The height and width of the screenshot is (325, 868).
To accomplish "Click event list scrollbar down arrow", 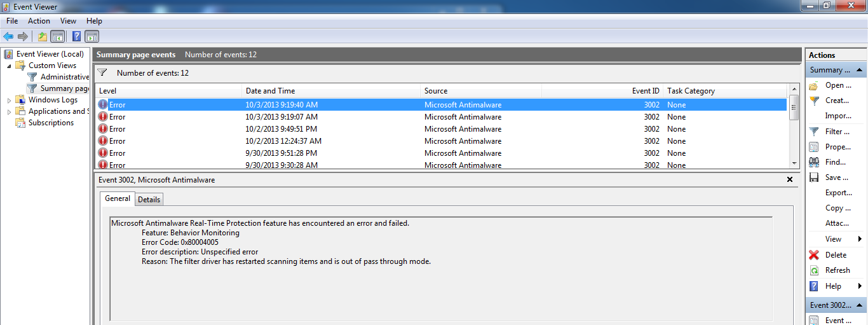I will (x=794, y=163).
